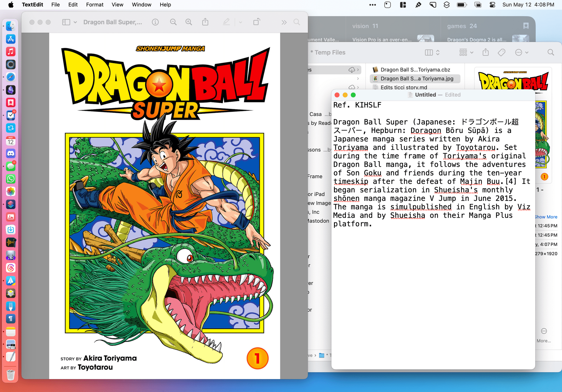
Task: Click Show More link in Finder preview pane
Action: (546, 217)
